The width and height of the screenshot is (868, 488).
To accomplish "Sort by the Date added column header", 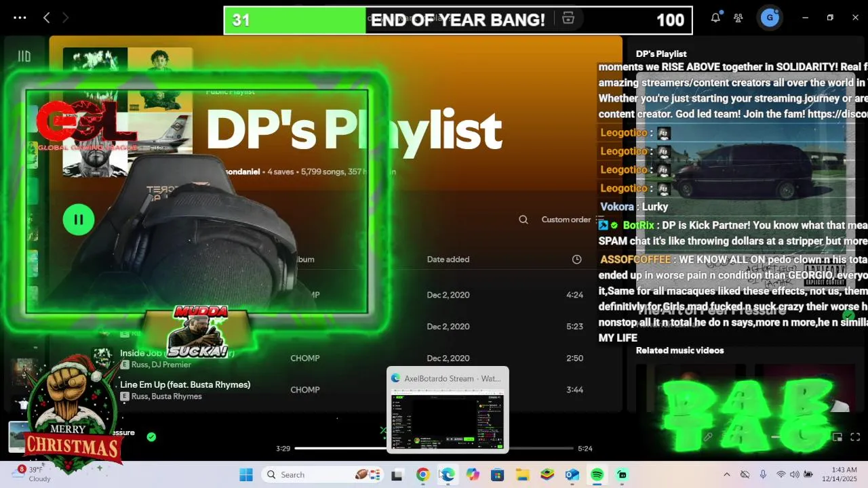I will [448, 259].
